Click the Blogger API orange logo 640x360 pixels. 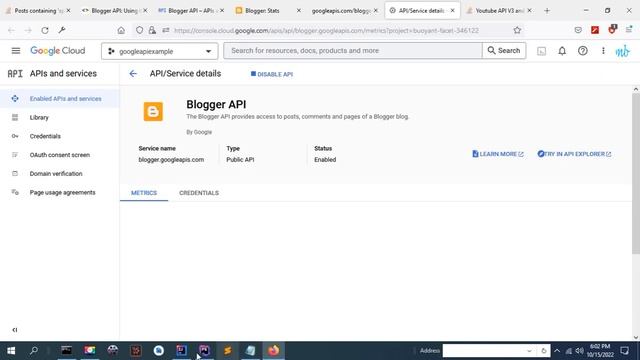click(x=153, y=111)
